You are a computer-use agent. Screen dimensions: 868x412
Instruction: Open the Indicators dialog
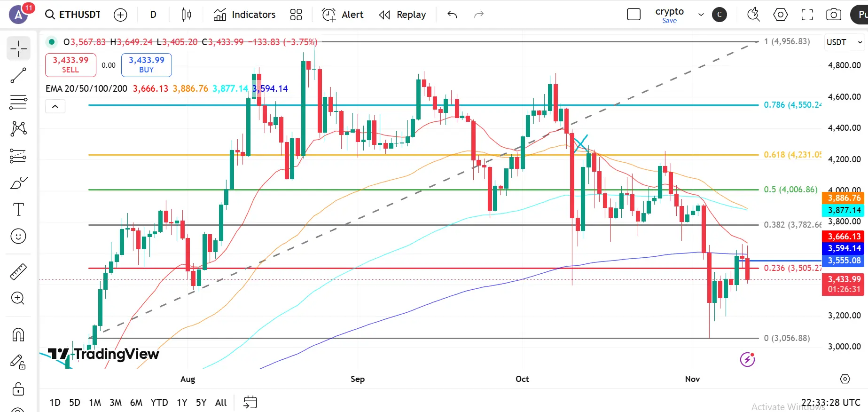244,15
